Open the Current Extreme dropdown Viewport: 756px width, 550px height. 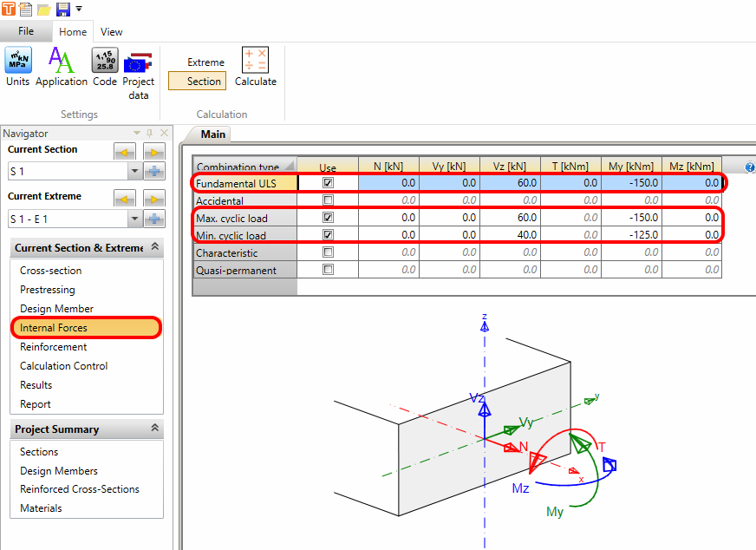[x=134, y=219]
